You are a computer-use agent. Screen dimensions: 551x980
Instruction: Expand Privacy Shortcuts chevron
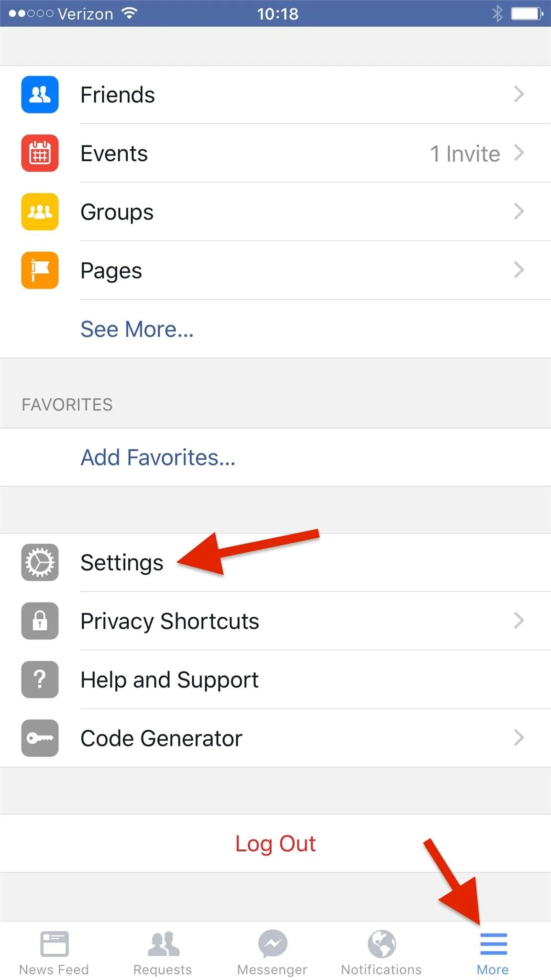pos(519,621)
